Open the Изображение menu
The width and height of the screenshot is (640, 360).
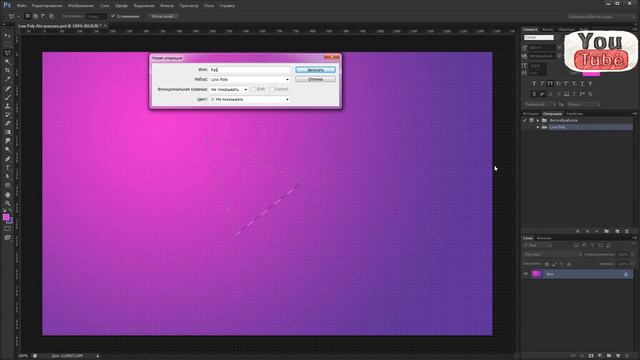click(81, 6)
